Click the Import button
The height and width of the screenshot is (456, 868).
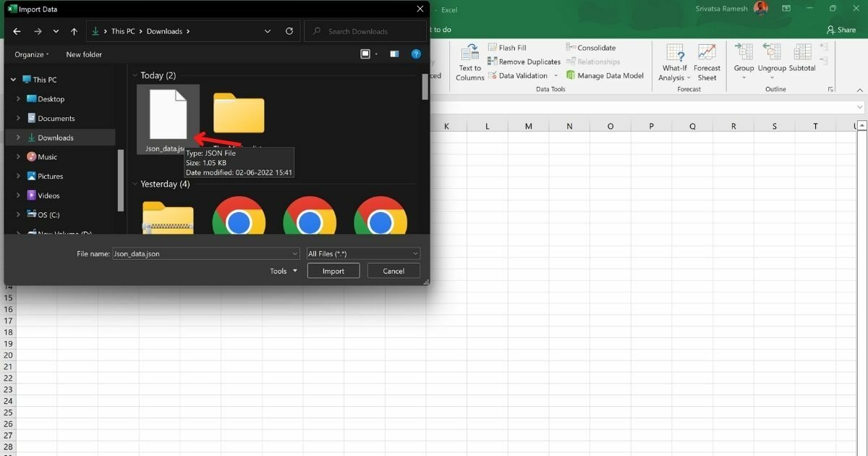333,271
